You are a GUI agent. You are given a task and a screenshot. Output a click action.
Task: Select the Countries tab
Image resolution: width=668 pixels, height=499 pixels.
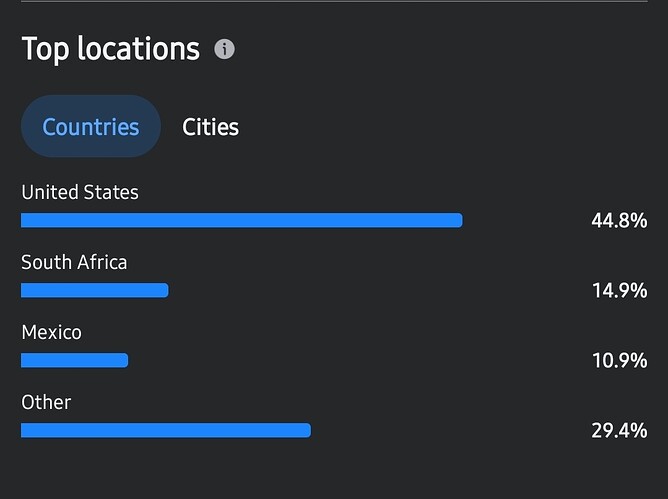tap(91, 127)
